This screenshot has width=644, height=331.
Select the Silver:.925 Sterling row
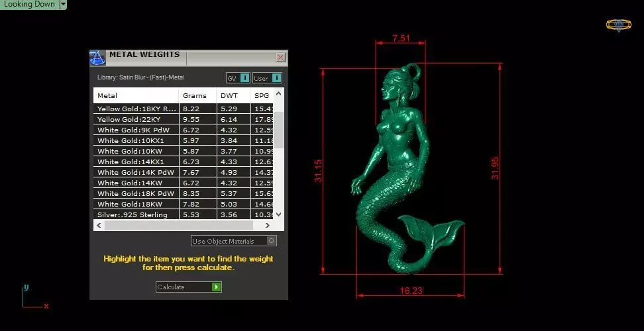[184, 214]
